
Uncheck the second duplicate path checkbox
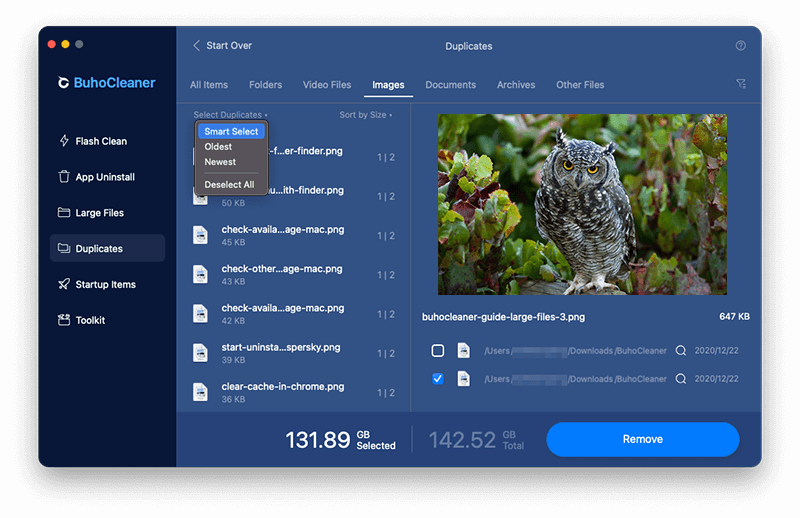(x=438, y=379)
